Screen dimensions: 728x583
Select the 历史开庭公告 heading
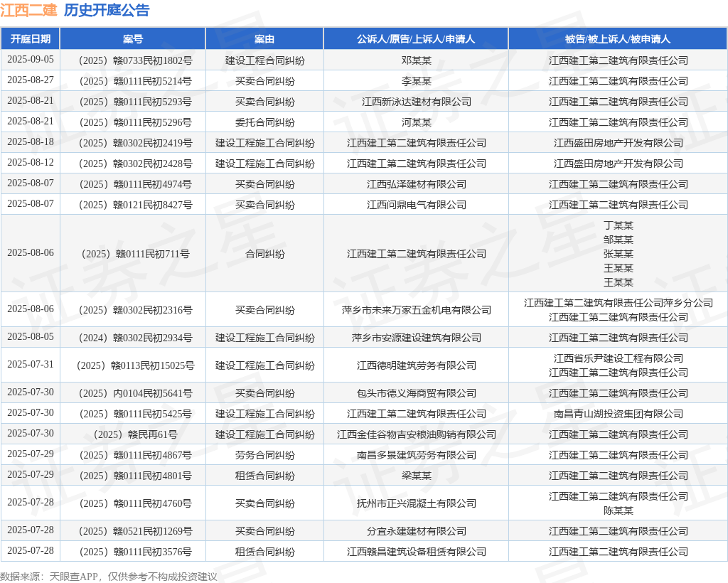107,10
